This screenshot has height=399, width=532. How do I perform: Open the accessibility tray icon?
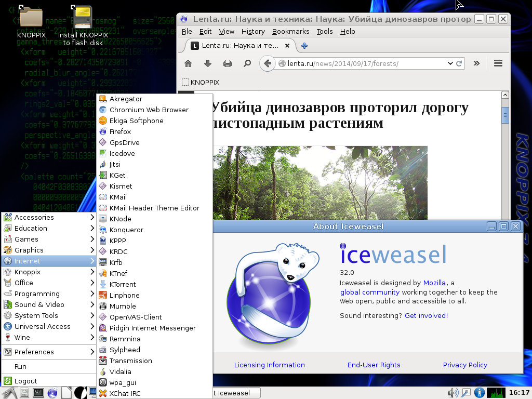click(479, 393)
